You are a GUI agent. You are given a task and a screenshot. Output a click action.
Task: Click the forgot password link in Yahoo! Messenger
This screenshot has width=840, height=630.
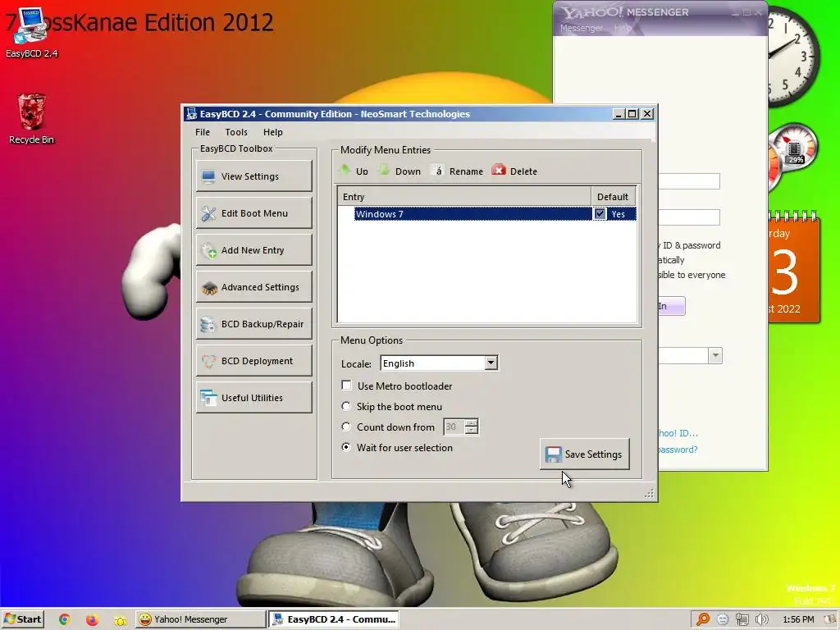(x=678, y=450)
